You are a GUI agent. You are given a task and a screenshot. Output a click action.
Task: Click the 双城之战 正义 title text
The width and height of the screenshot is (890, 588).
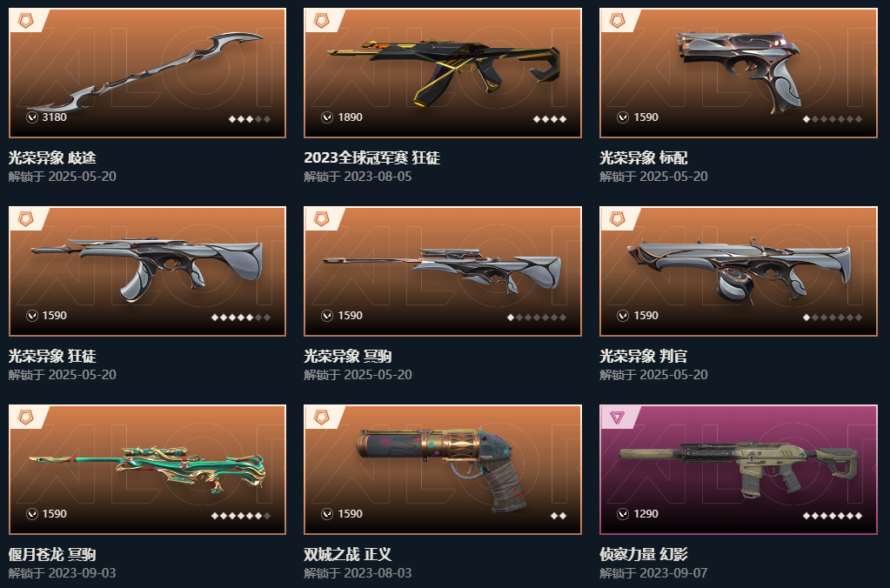click(347, 555)
